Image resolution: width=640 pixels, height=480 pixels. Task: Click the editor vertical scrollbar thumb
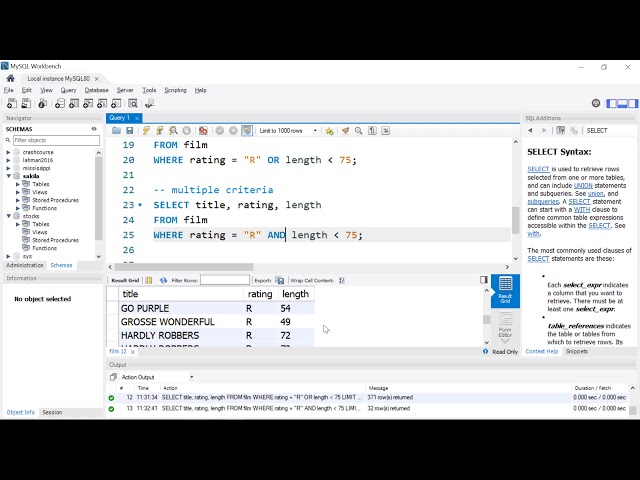pyautogui.click(x=516, y=220)
